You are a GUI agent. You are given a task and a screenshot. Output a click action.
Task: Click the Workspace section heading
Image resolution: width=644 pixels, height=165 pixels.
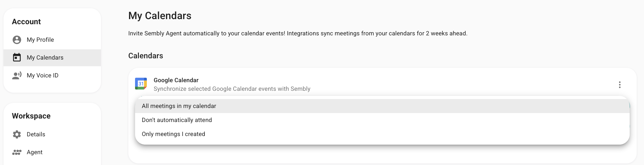[x=31, y=116]
